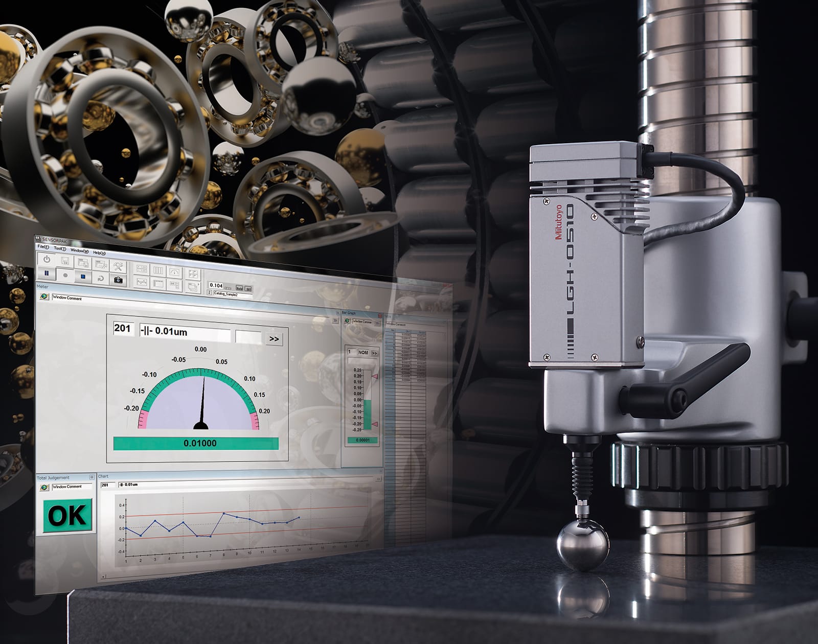Click the upper pink tolerance limit marker

pos(374,376)
